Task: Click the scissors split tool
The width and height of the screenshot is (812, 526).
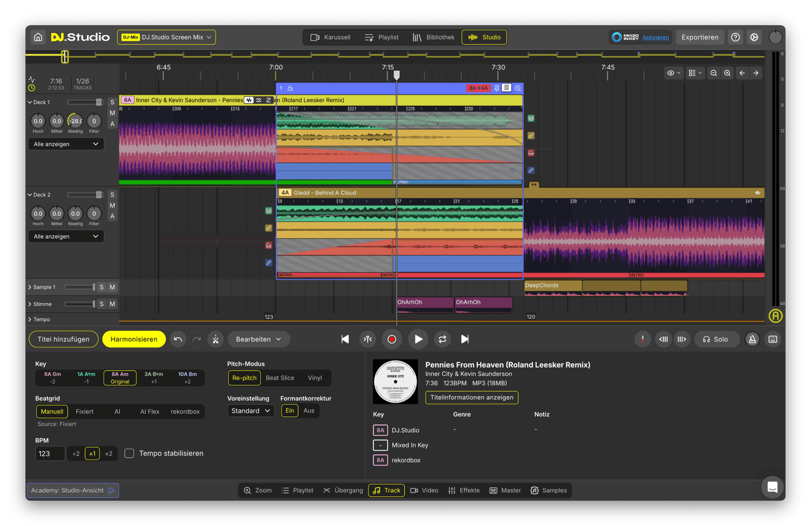Action: [x=216, y=339]
